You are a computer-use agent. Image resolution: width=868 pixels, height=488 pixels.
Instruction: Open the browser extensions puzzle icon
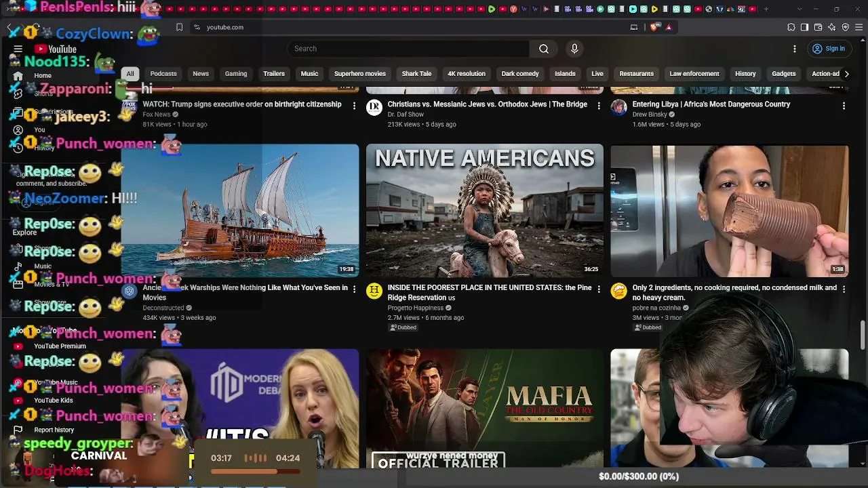point(791,27)
